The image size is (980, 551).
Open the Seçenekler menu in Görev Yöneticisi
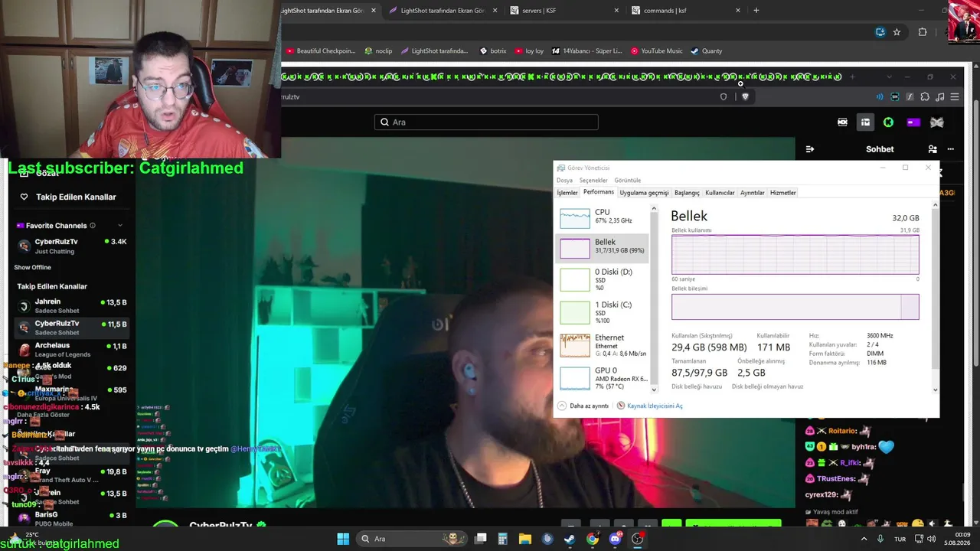click(x=593, y=181)
